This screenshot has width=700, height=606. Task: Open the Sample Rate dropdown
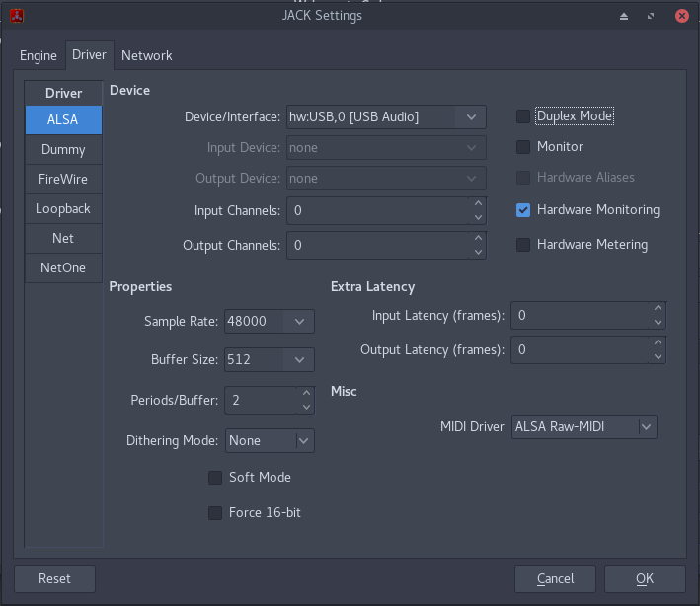(x=299, y=322)
